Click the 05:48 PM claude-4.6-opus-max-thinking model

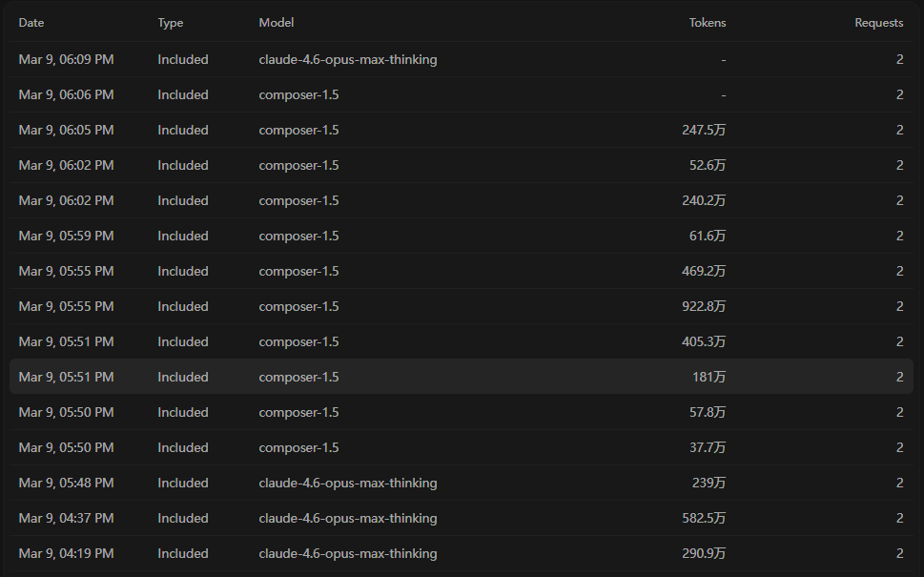point(348,483)
